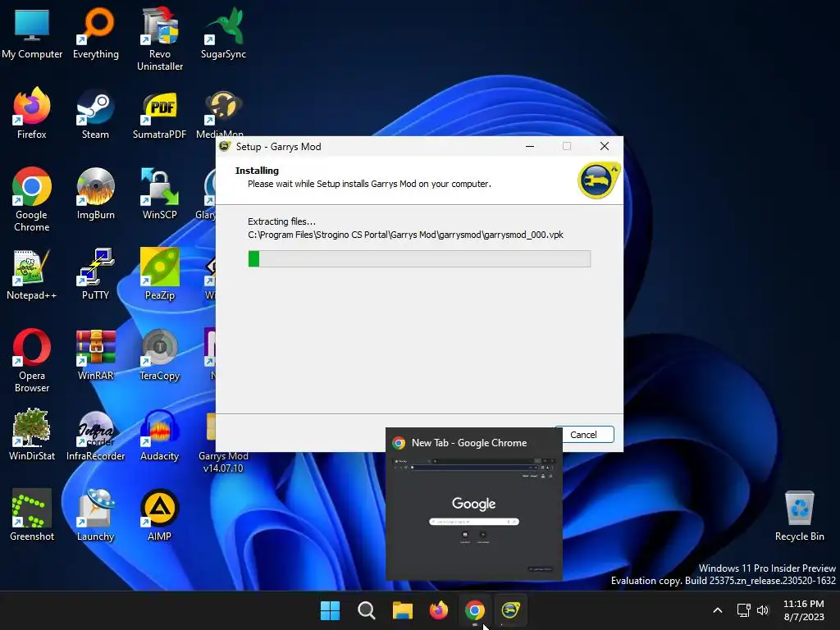
Task: Click the installation progress bar
Action: click(419, 258)
